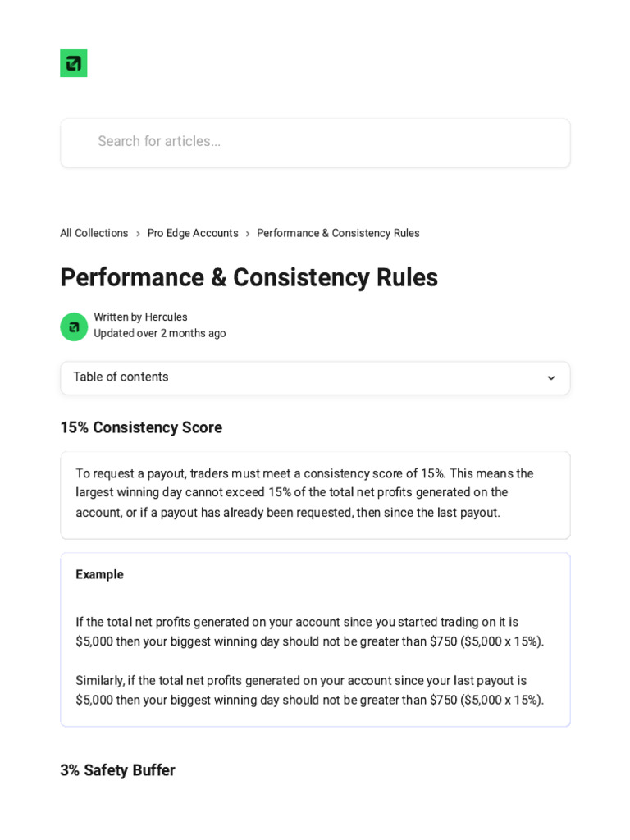Expand the Table of contents dropdown

[315, 377]
